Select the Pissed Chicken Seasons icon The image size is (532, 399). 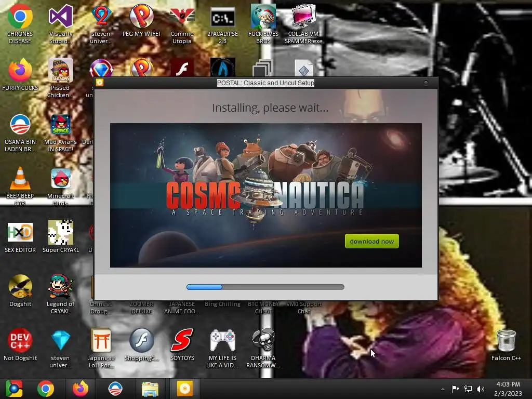60,78
